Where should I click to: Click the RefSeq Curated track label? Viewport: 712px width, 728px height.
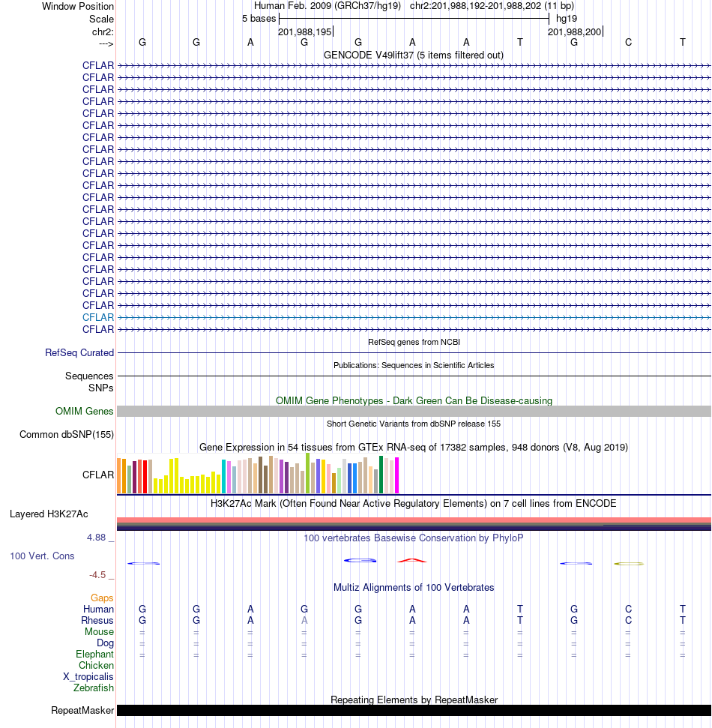(79, 352)
